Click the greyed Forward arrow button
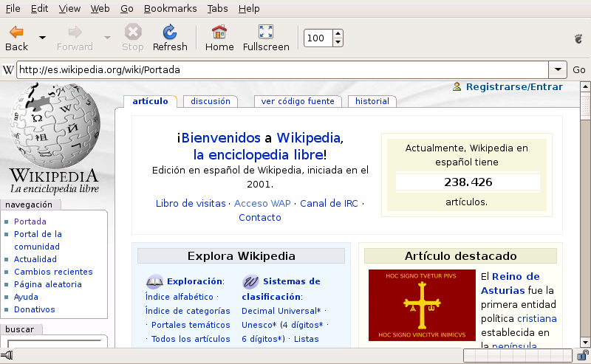This screenshot has width=591, height=364. [75, 38]
